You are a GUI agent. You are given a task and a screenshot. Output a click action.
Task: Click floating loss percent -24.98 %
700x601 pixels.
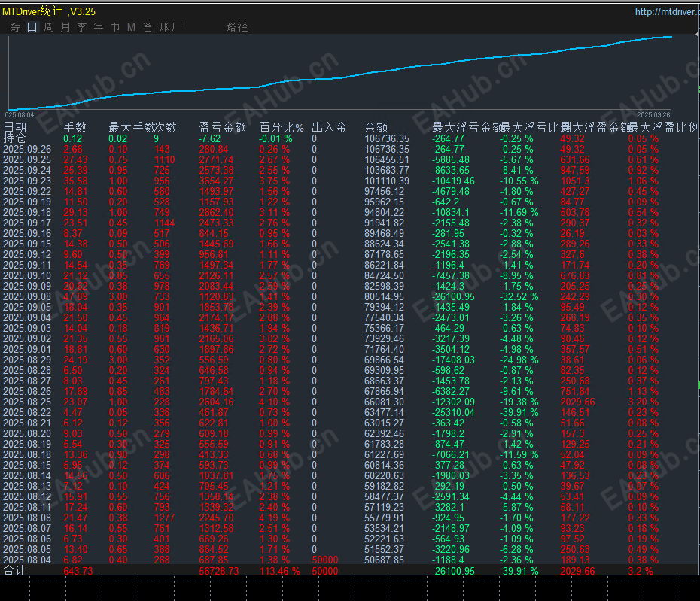point(519,360)
